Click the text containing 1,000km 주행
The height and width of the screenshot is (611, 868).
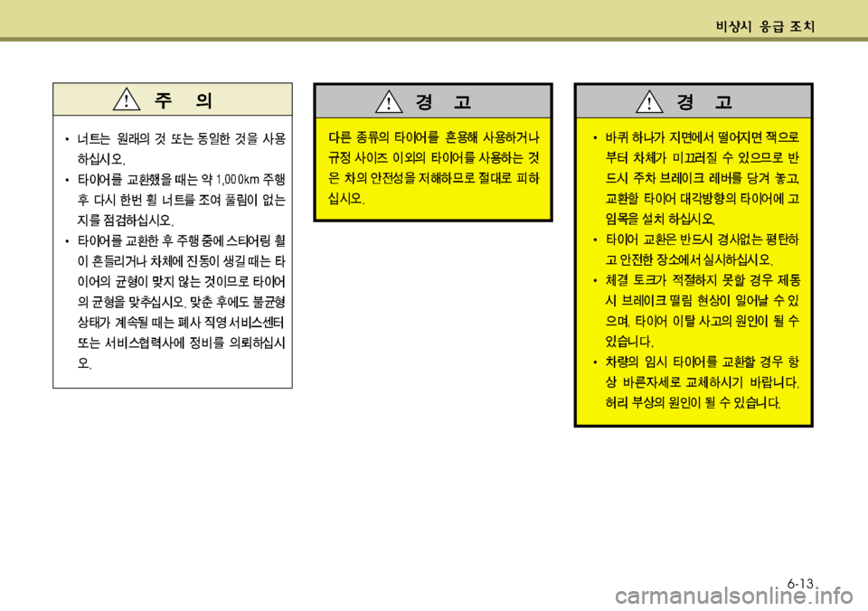click(182, 179)
